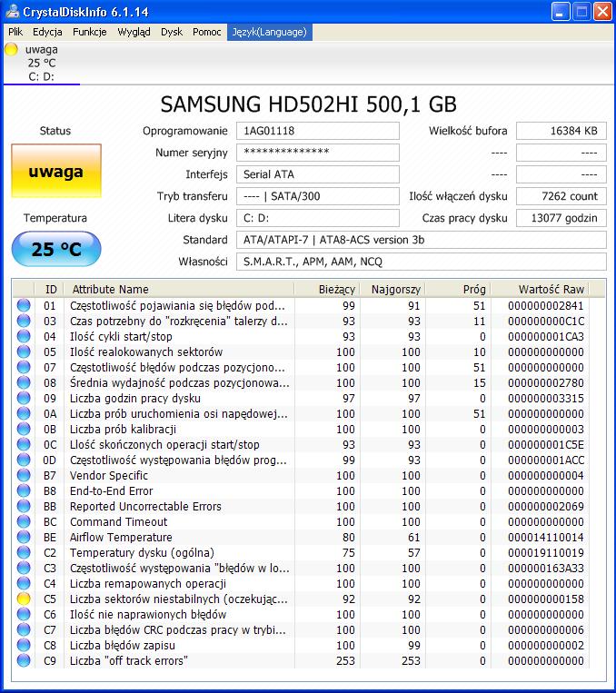This screenshot has height=693, width=616.
Task: Open the Plik menu
Action: [x=15, y=32]
